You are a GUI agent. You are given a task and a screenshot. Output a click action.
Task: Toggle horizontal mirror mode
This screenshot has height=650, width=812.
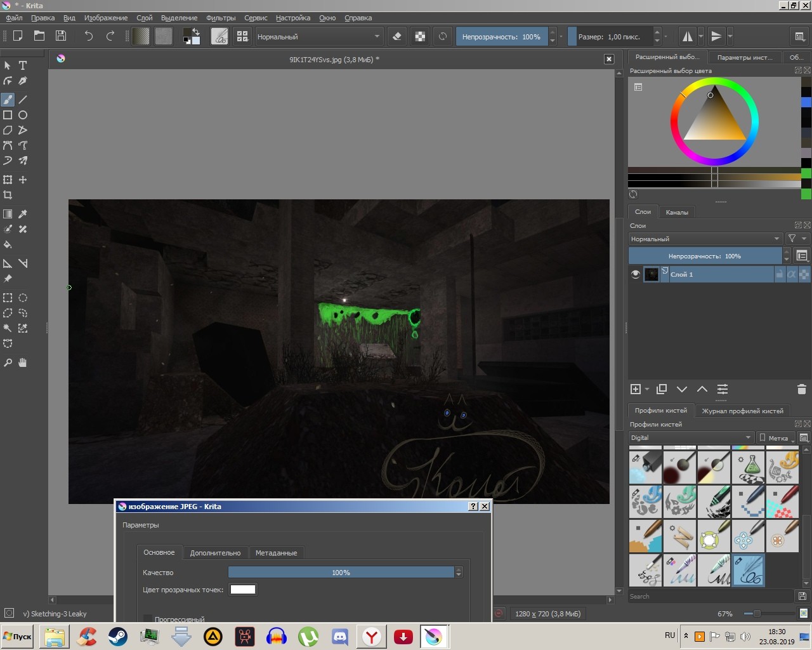click(688, 36)
